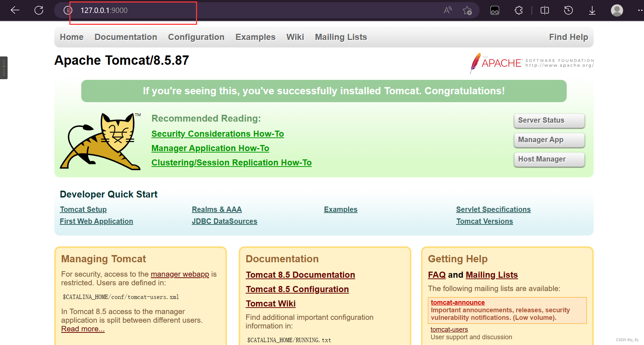
Task: Open Tomcat 8.5 Documentation link
Action: pos(300,275)
